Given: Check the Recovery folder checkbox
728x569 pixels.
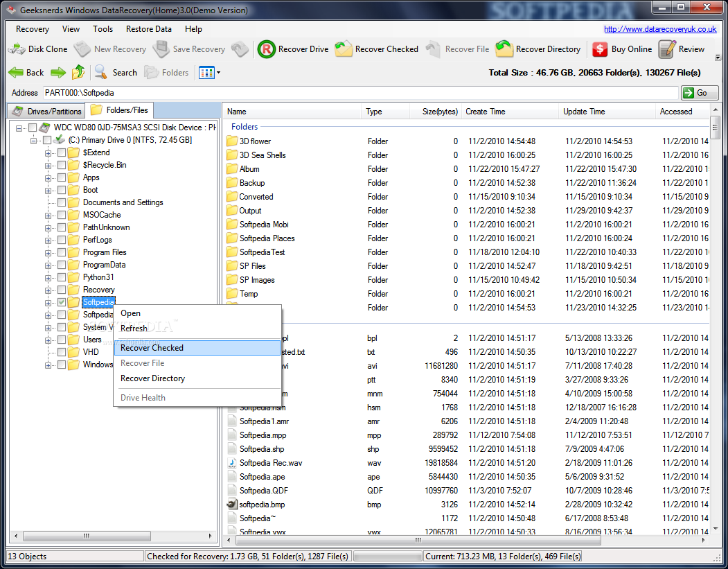Looking at the screenshot, I should pyautogui.click(x=61, y=290).
